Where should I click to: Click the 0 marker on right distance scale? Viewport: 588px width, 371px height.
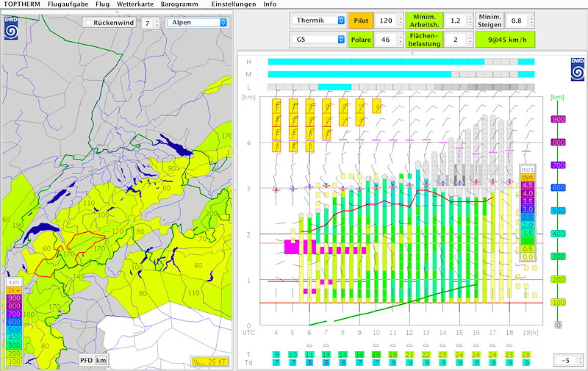pyautogui.click(x=558, y=325)
